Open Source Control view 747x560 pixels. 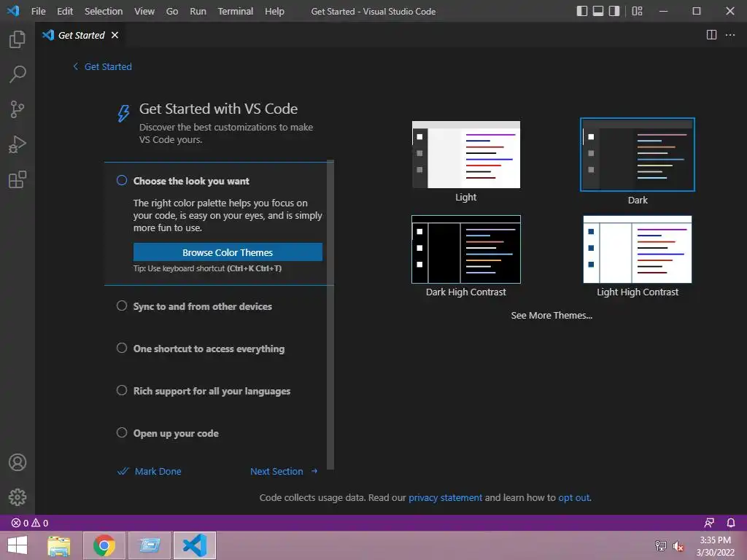pyautogui.click(x=18, y=109)
